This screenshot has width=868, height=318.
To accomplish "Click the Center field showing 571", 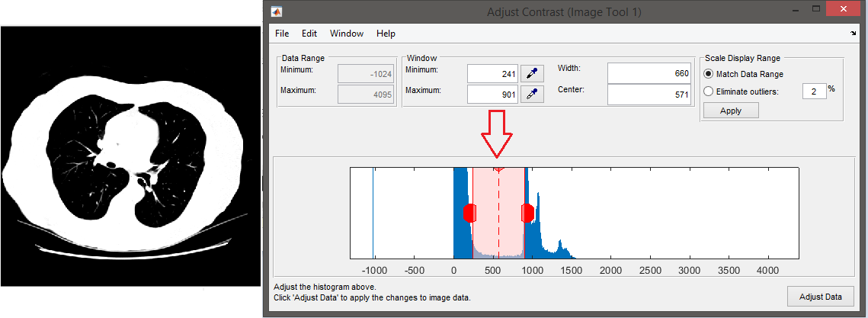I will coord(649,95).
